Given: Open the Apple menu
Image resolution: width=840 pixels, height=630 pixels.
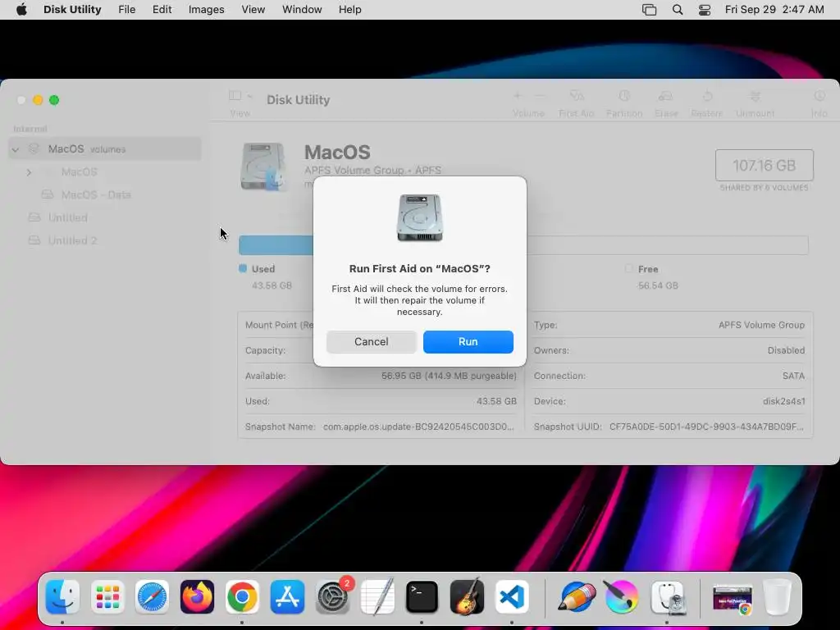Looking at the screenshot, I should pos(21,10).
